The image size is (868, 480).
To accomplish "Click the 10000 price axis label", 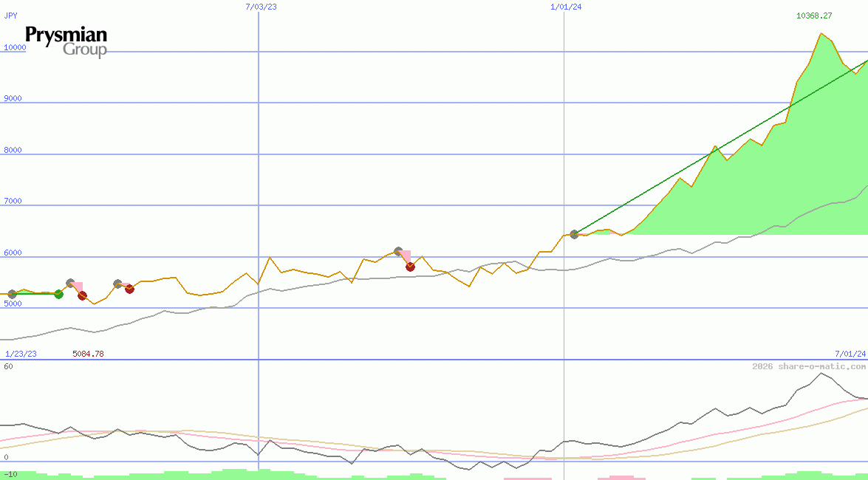I will tap(15, 47).
